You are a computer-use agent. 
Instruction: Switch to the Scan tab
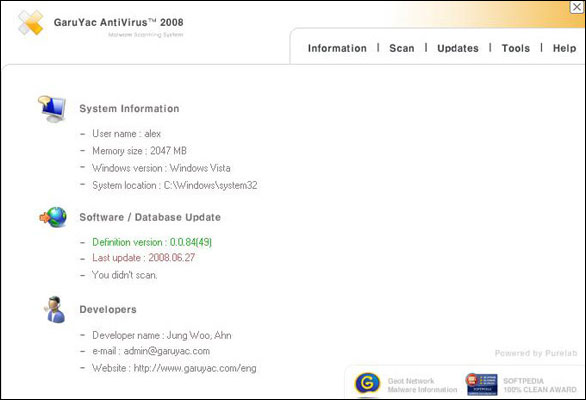click(x=402, y=48)
